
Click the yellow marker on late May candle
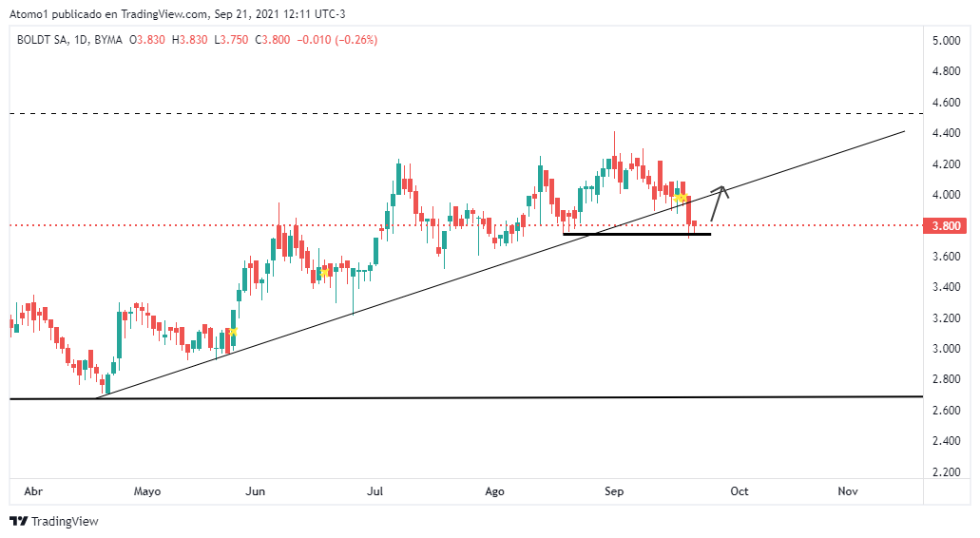click(231, 332)
